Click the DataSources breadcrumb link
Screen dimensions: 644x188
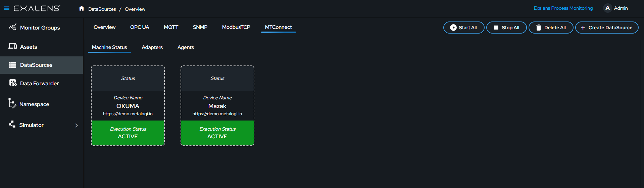pyautogui.click(x=102, y=9)
